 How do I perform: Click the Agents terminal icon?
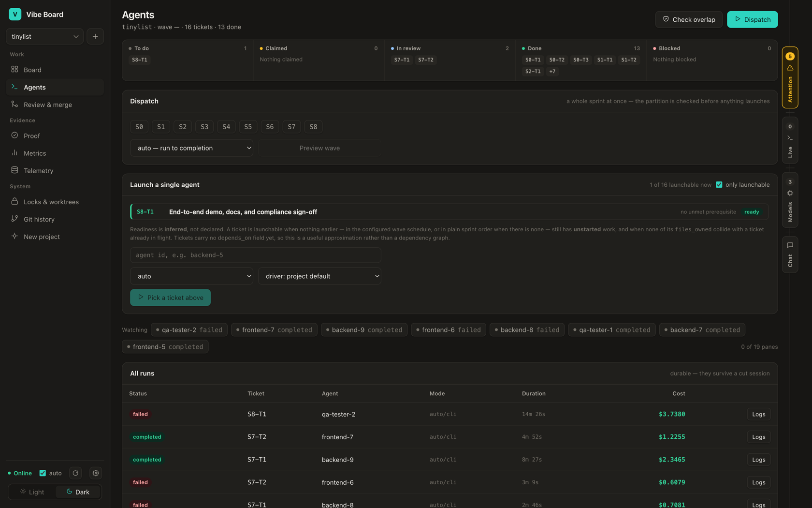click(x=14, y=87)
